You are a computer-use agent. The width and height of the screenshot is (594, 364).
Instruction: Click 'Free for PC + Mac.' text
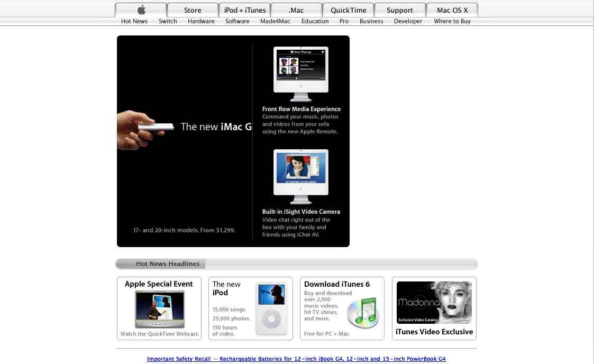(327, 334)
